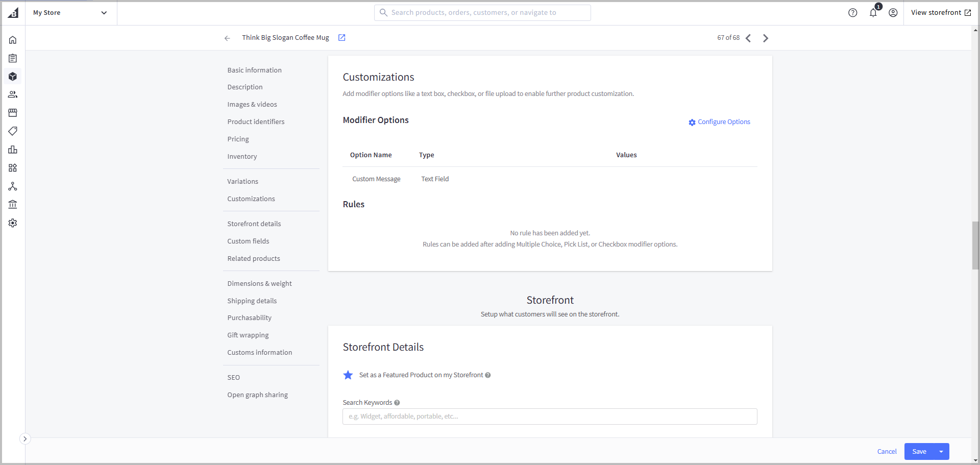This screenshot has width=980, height=465.
Task: Jump to the Pricing section
Action: pos(238,139)
